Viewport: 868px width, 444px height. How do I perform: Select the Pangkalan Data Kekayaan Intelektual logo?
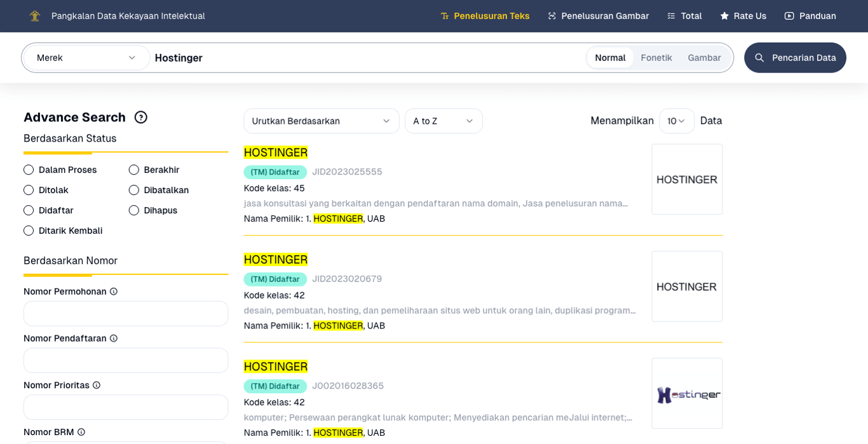35,16
